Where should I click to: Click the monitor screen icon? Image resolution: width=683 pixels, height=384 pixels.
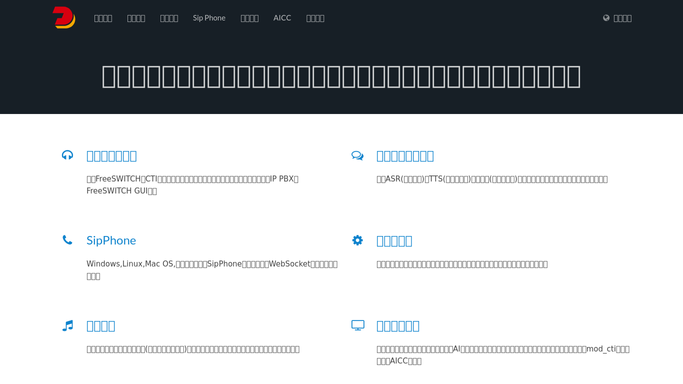click(358, 325)
